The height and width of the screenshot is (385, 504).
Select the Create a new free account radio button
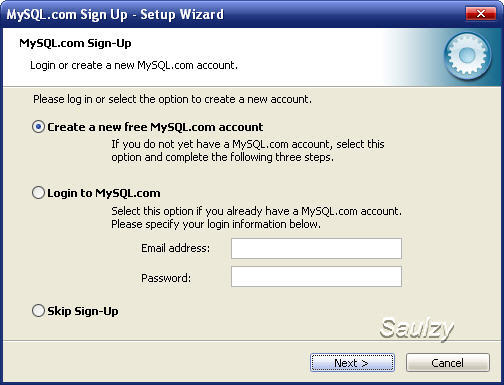click(38, 127)
